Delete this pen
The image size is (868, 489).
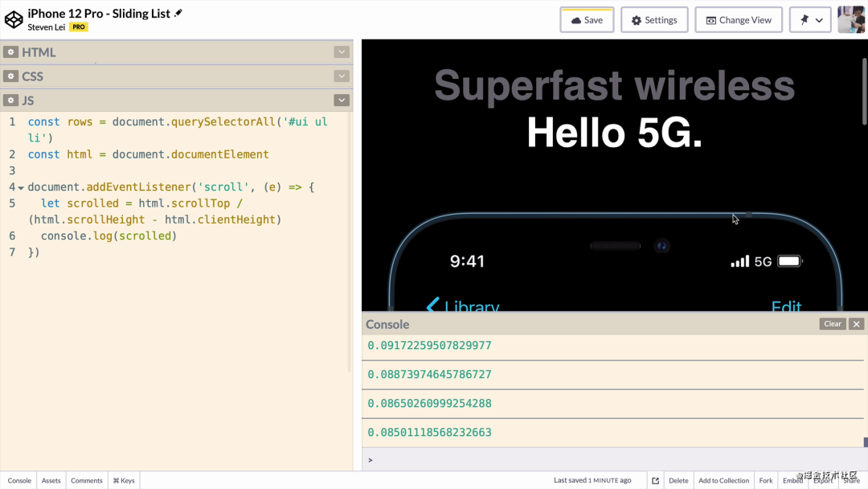(678, 480)
